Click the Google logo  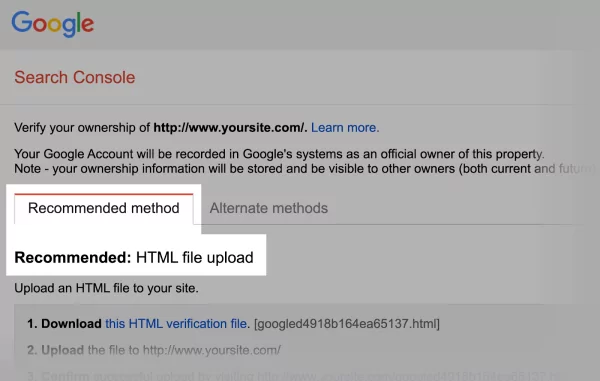click(x=52, y=24)
